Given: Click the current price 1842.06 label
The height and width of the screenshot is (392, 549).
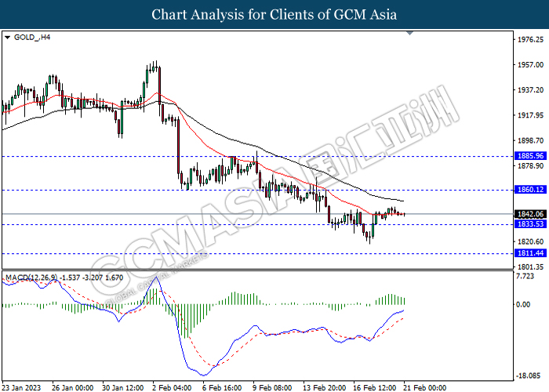Looking at the screenshot, I should tap(530, 214).
